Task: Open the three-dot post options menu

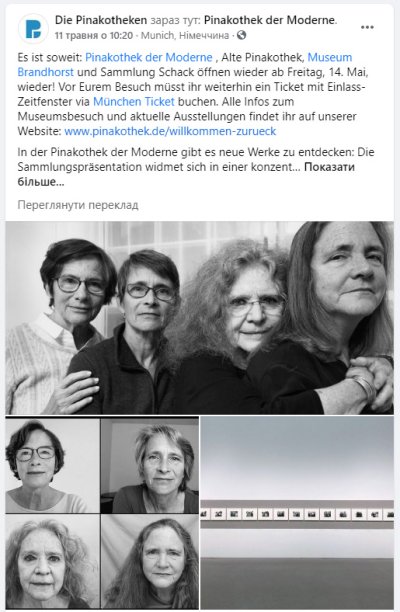Action: [x=367, y=27]
